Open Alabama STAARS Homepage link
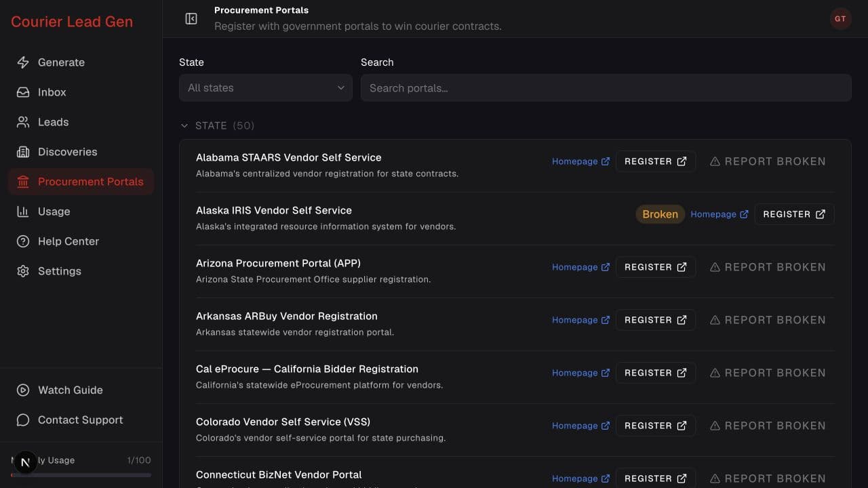This screenshot has width=868, height=488. (580, 161)
